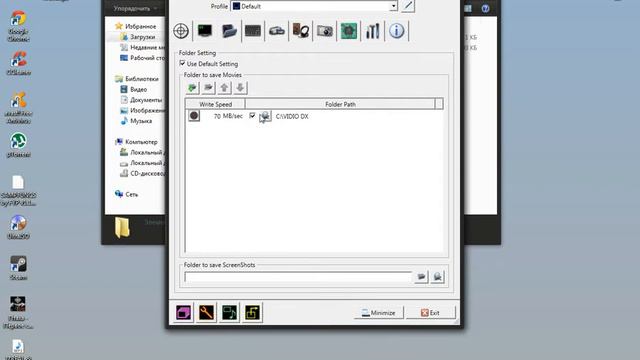Click the Explorer help question icon
This screenshot has width=640, height=360.
click(x=485, y=8)
